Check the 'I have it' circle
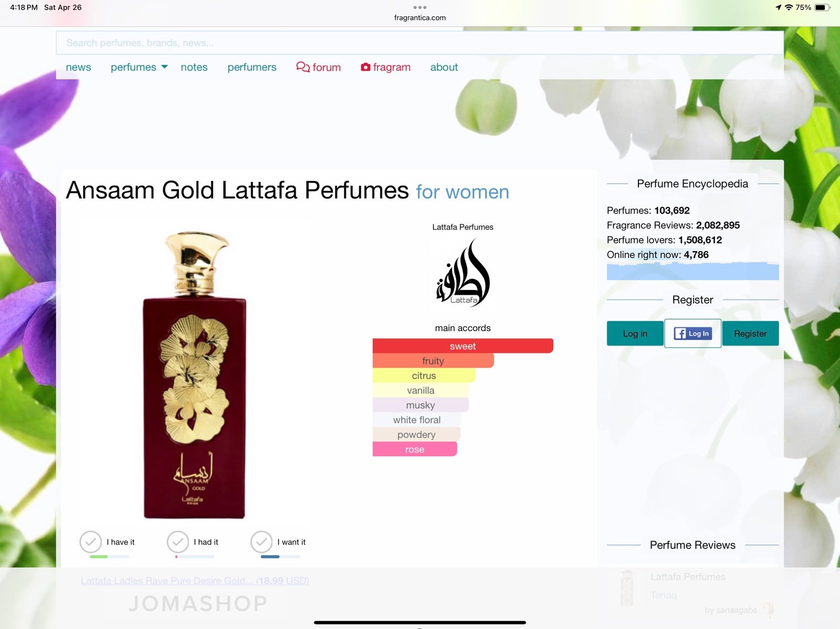The height and width of the screenshot is (629, 840). tap(90, 542)
